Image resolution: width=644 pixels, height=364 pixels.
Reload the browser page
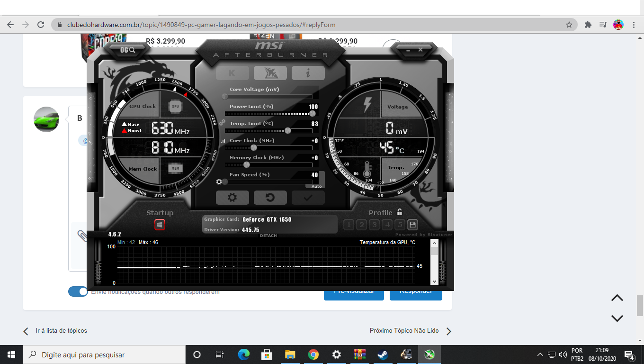pos(41,25)
